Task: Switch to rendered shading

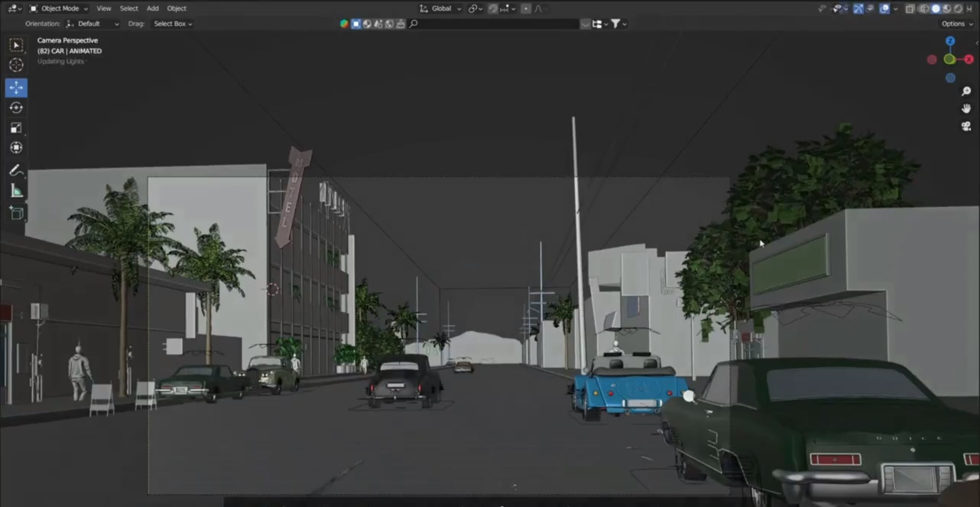Action: click(x=958, y=8)
